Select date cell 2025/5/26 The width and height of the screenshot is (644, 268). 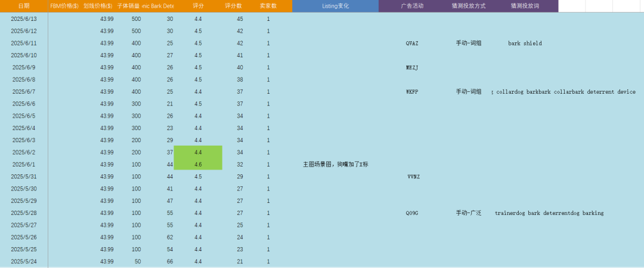pyautogui.click(x=24, y=237)
